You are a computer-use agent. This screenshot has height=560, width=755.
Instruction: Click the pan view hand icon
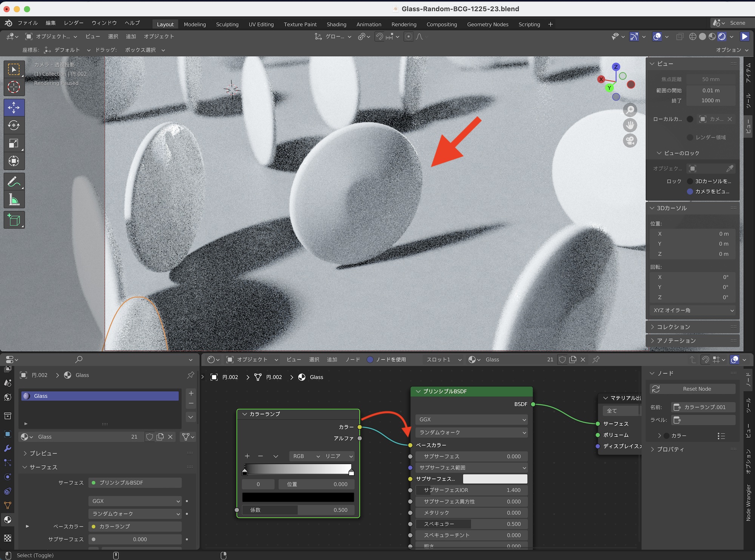coord(630,125)
